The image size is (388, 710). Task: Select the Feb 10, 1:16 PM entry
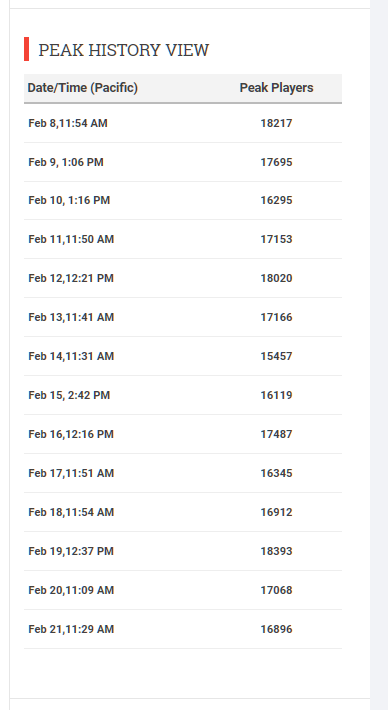pyautogui.click(x=69, y=200)
